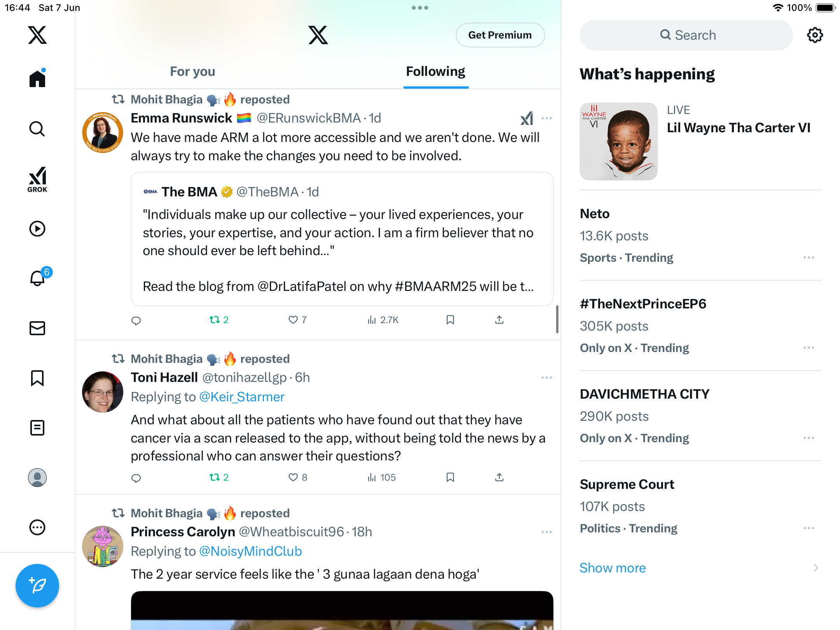This screenshot has width=840, height=630.
Task: Toggle repost on Toni Hazell's post
Action: (219, 477)
